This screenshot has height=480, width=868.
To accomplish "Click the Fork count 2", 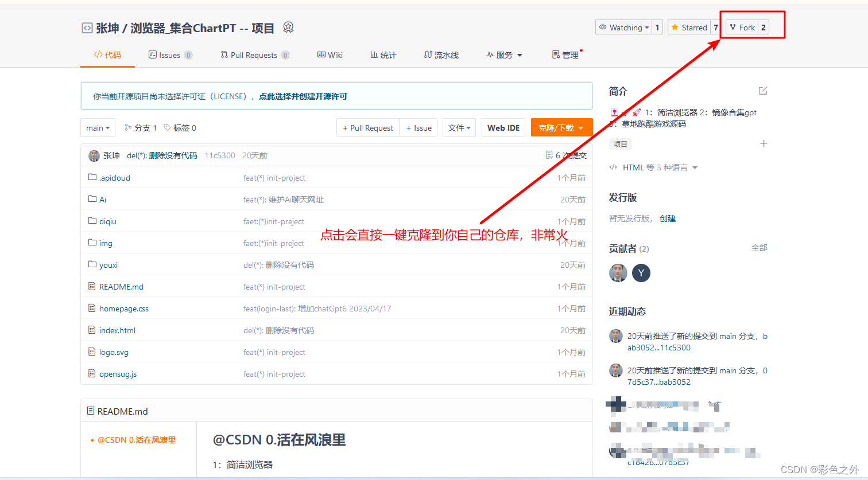I will tap(764, 28).
